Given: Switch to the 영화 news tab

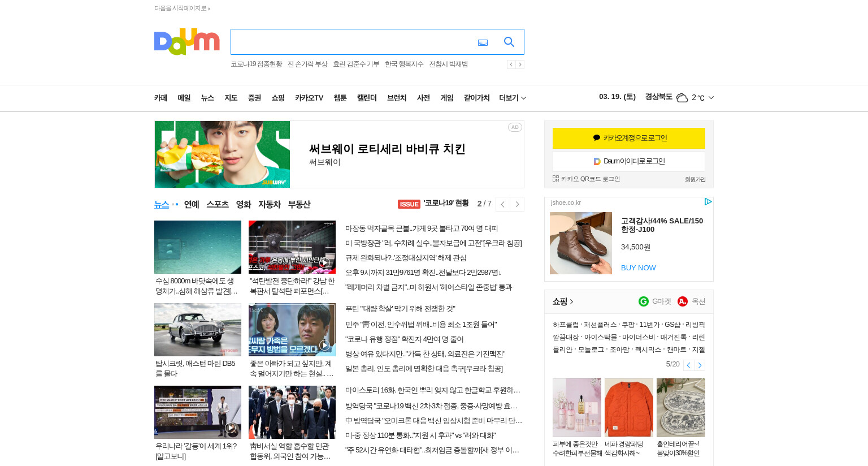Looking at the screenshot, I should coord(244,204).
